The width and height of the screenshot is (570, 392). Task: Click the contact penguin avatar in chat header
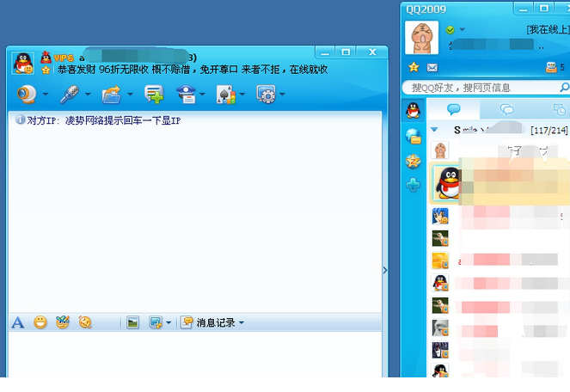(x=23, y=63)
